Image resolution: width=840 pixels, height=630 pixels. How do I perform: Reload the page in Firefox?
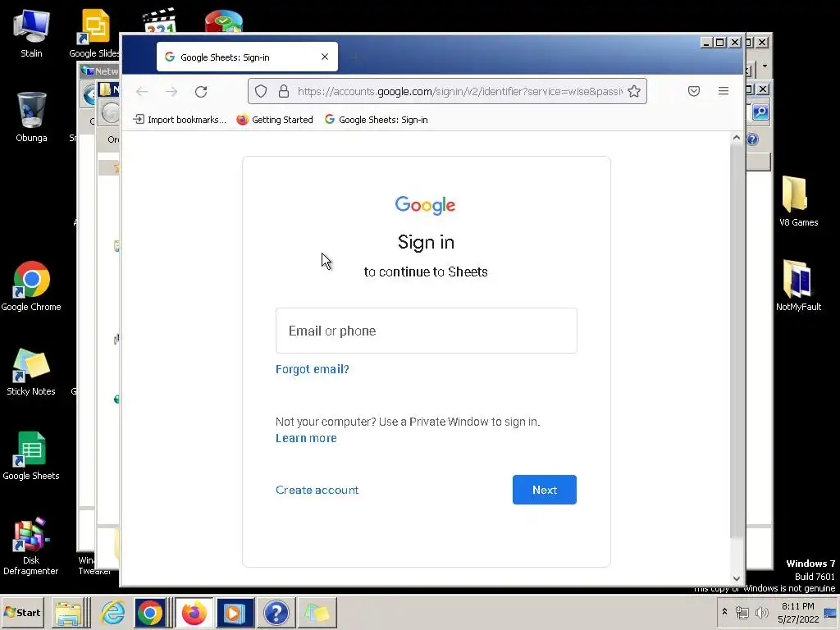click(x=201, y=92)
